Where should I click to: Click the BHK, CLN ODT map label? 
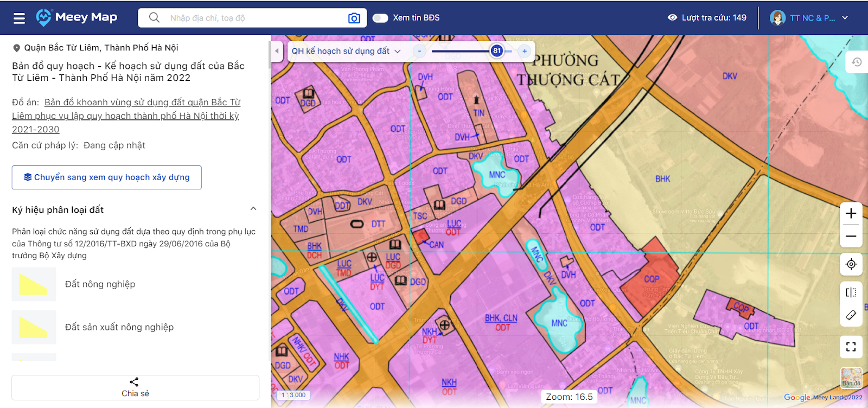pos(501,323)
